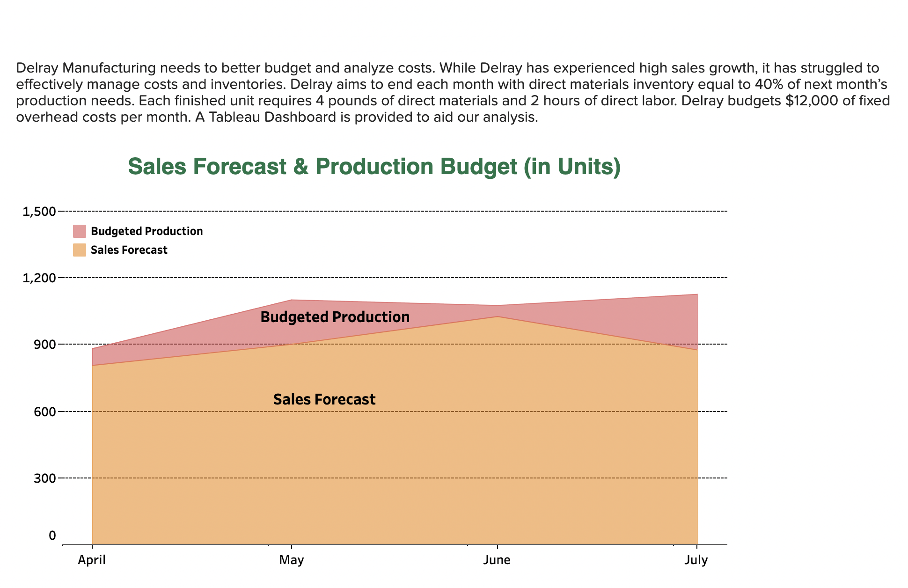Click the 600 y-axis tick label

(x=45, y=411)
